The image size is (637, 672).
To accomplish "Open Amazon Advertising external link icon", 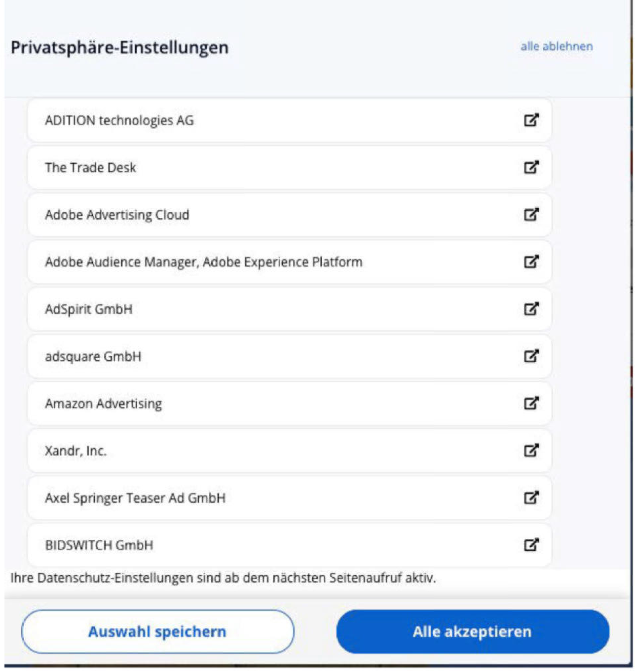I will point(531,403).
